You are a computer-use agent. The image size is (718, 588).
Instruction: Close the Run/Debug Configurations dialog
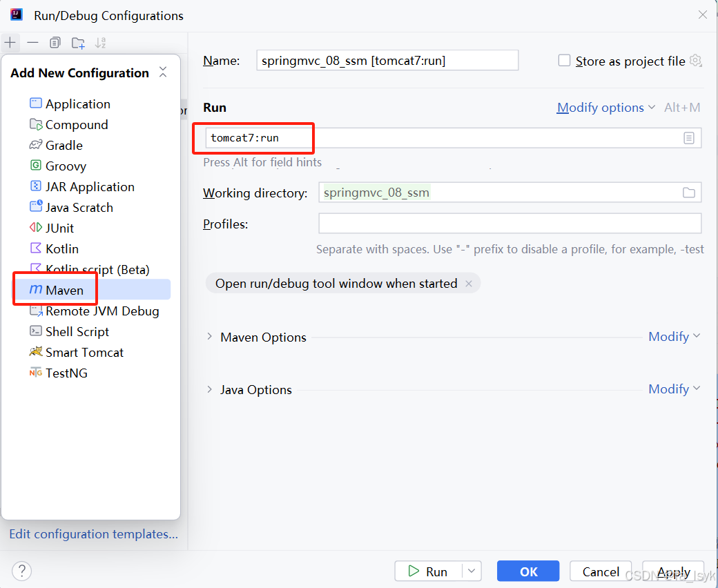(x=702, y=15)
